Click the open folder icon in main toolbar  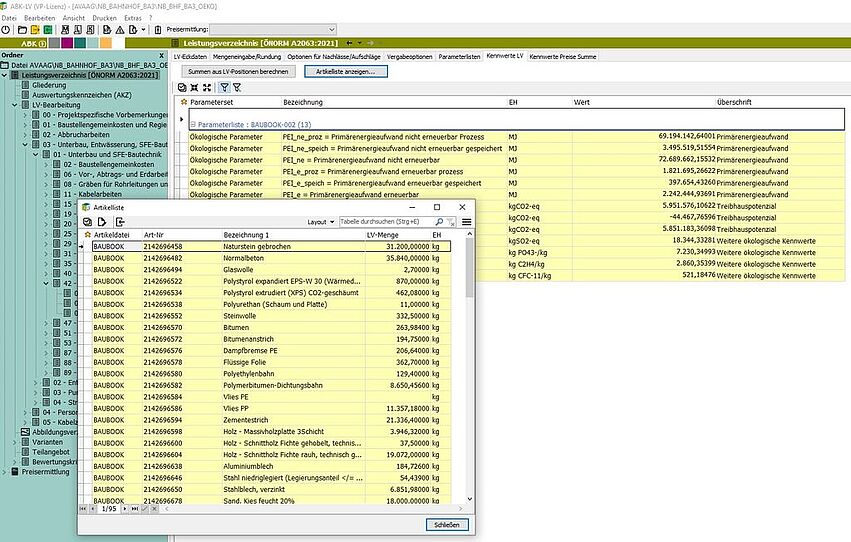click(22, 30)
